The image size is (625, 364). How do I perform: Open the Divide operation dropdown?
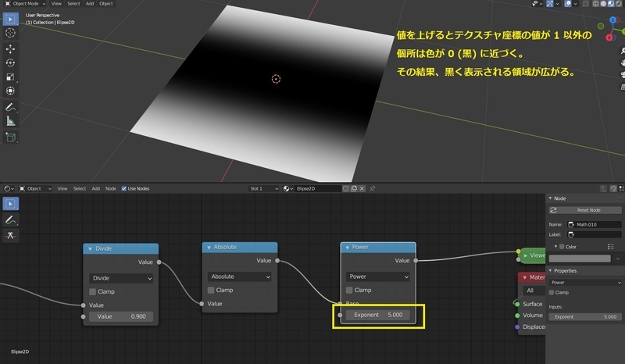tap(121, 278)
